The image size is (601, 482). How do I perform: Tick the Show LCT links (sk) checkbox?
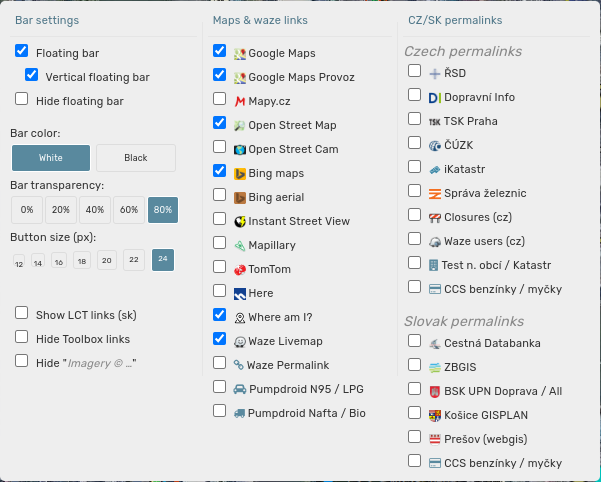(22, 313)
